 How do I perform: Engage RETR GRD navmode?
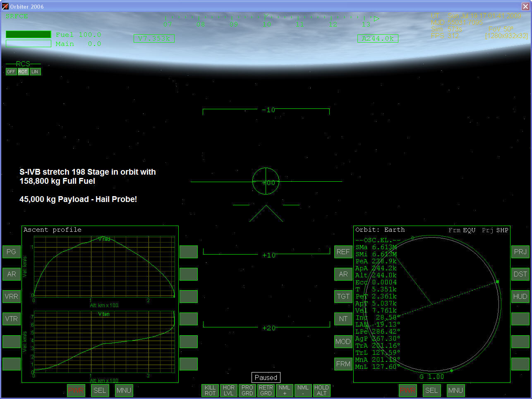266,390
